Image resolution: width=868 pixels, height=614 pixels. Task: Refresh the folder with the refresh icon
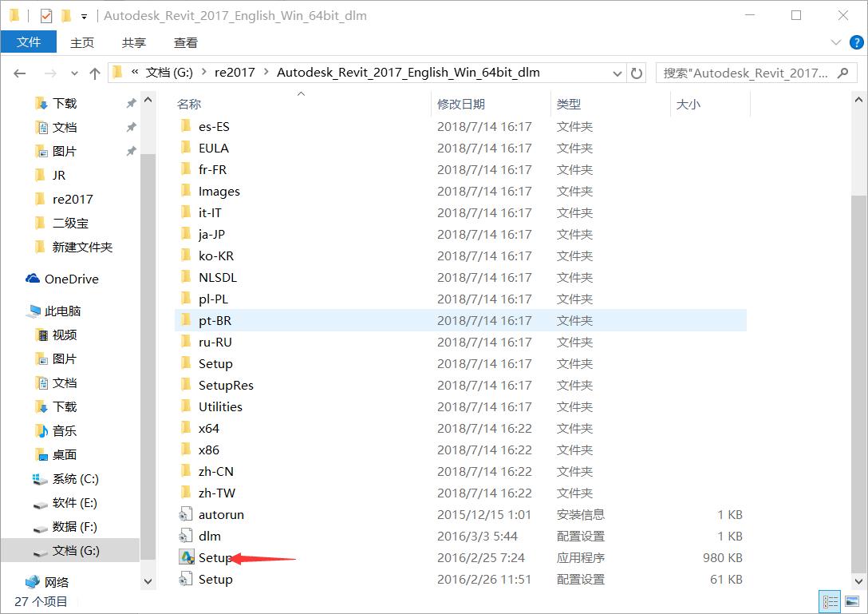637,73
